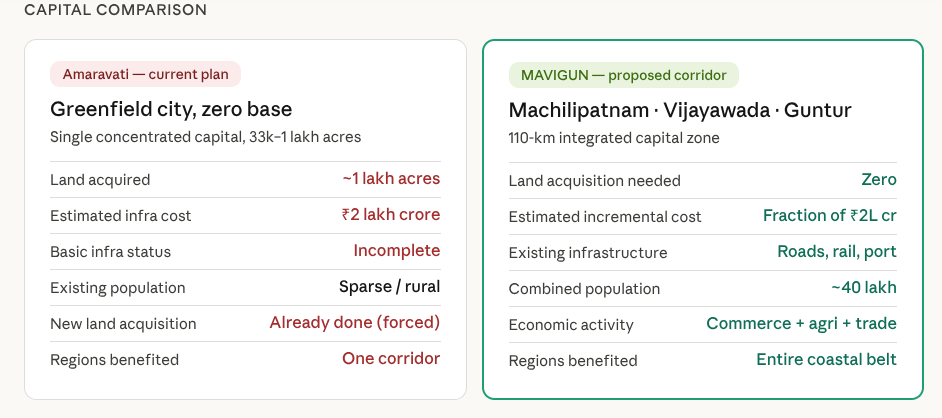Click the "₹2 lakh crore" cost value
The image size is (942, 418).
click(390, 215)
